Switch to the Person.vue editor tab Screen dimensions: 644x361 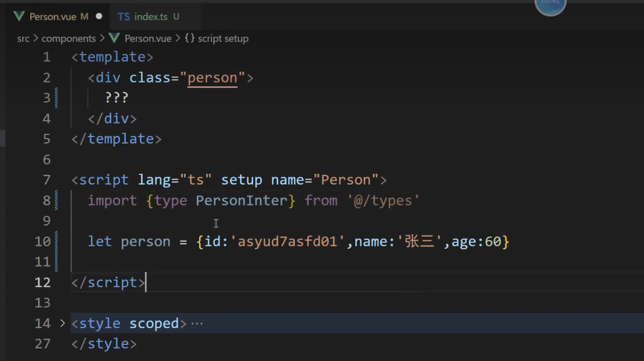58,16
